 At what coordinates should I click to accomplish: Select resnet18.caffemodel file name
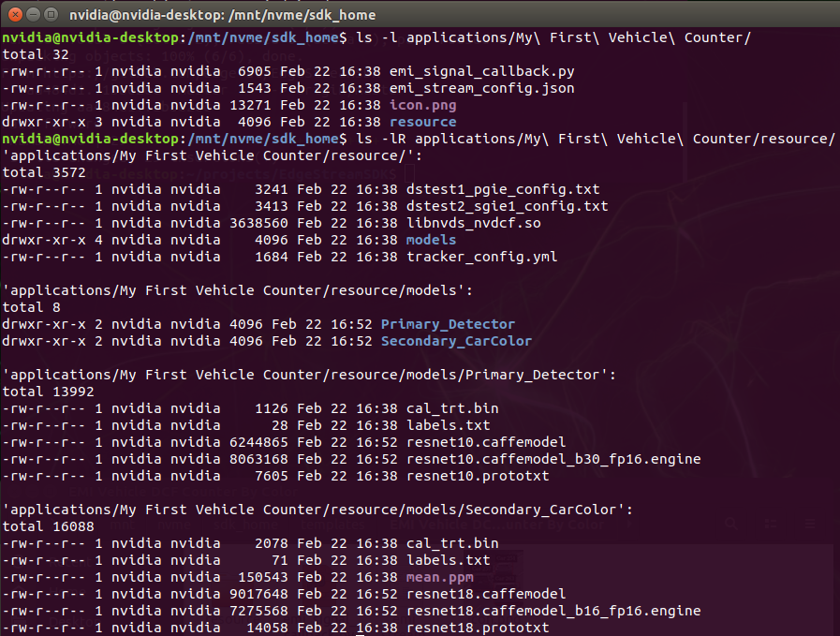(486, 594)
